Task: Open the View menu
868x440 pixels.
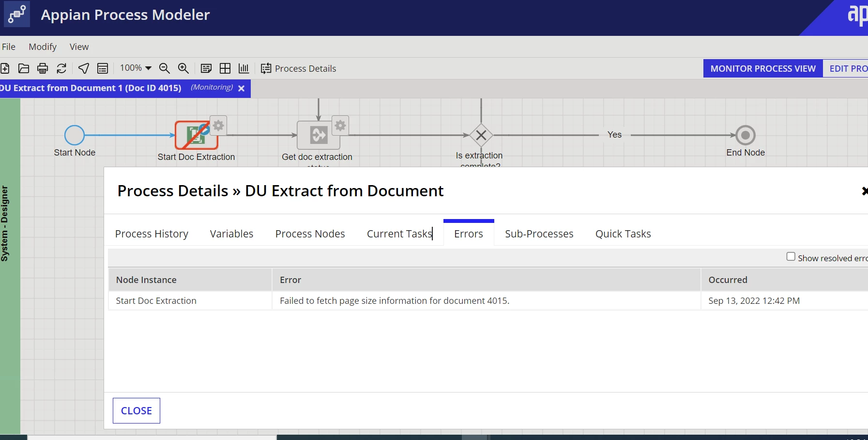Action: point(79,47)
